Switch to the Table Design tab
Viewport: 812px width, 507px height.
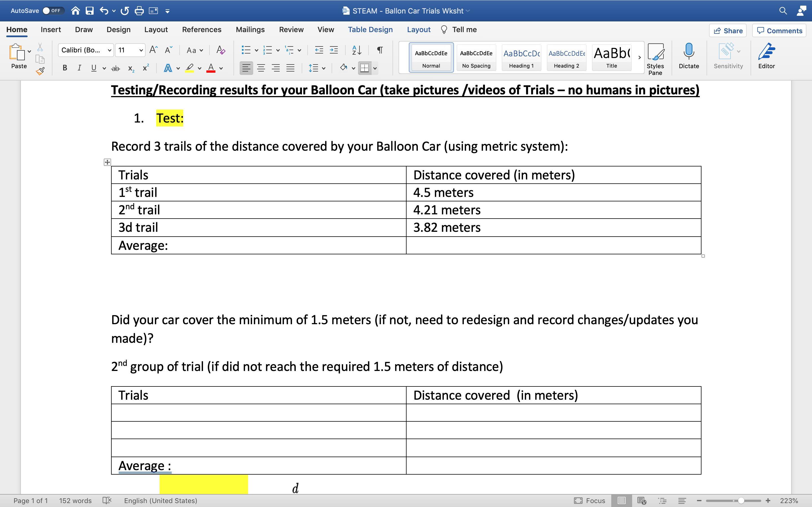coord(370,30)
